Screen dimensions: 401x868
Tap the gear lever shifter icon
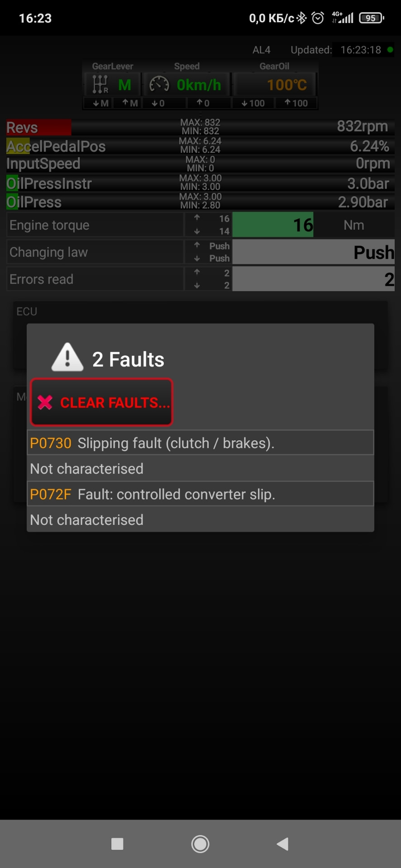(x=100, y=85)
